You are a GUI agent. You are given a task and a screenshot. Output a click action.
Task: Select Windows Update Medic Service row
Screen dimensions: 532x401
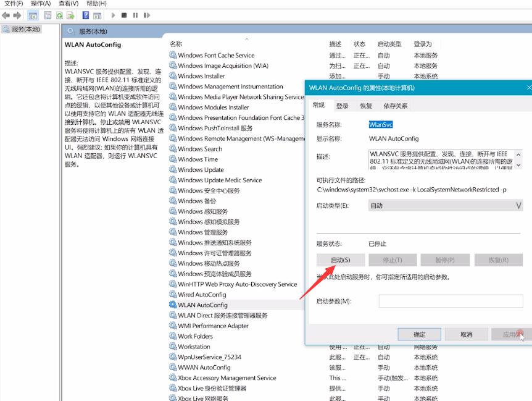point(220,180)
